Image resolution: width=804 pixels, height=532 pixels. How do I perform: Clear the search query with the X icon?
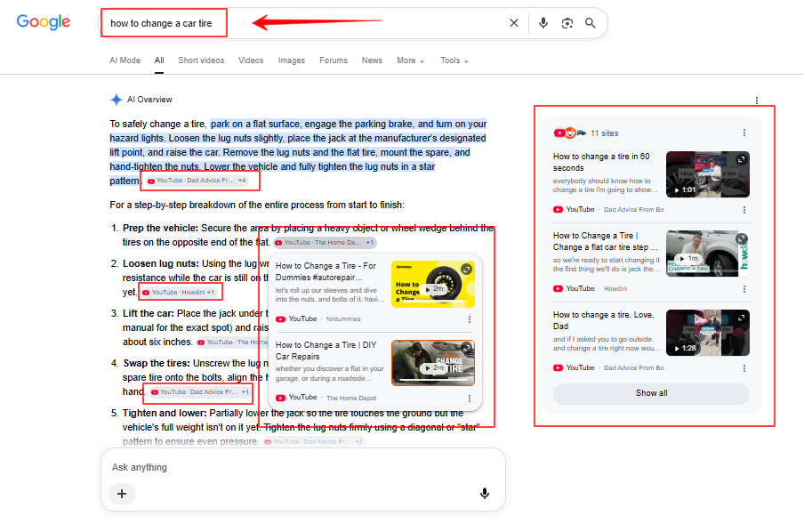(x=514, y=23)
